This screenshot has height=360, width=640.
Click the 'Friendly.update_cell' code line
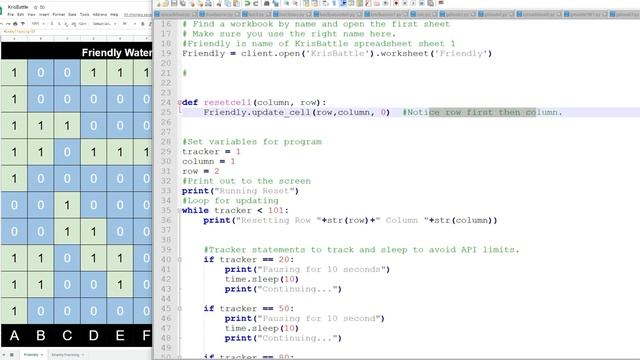click(x=297, y=112)
